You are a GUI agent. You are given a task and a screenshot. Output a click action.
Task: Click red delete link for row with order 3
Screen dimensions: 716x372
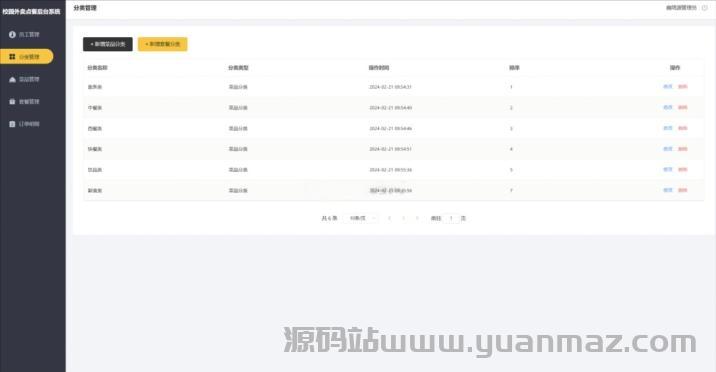pyautogui.click(x=683, y=128)
